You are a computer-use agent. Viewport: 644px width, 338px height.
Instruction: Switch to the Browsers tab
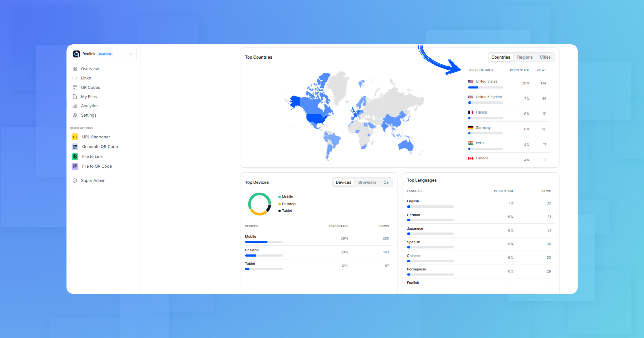click(367, 183)
